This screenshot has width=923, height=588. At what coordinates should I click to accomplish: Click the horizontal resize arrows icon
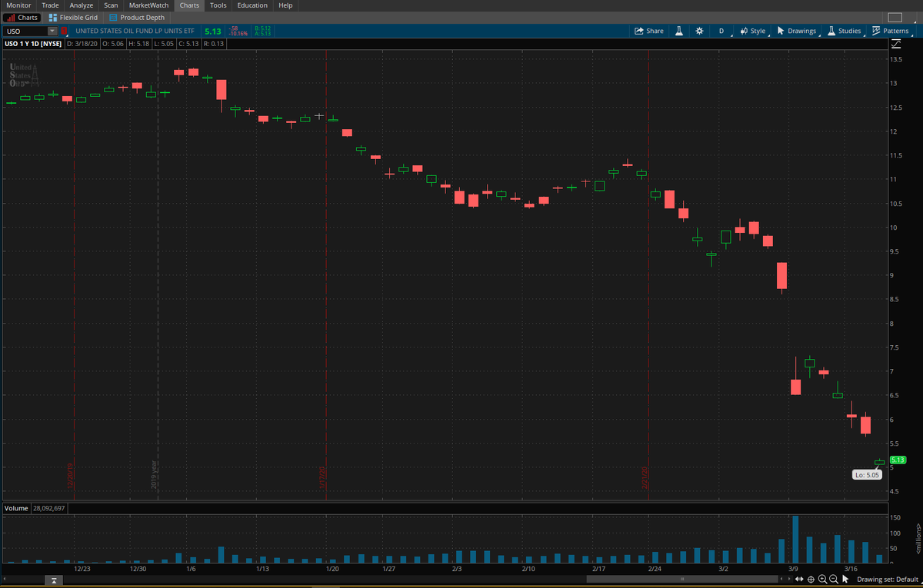[x=799, y=579]
